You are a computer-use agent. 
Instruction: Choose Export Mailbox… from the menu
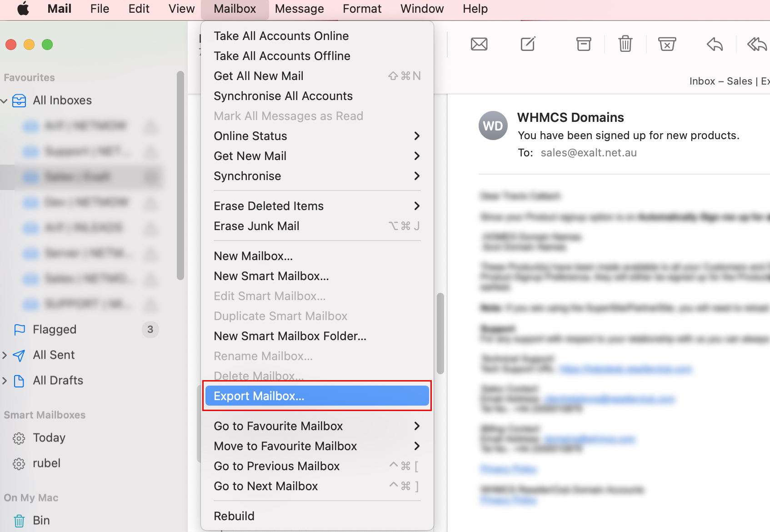(x=317, y=396)
